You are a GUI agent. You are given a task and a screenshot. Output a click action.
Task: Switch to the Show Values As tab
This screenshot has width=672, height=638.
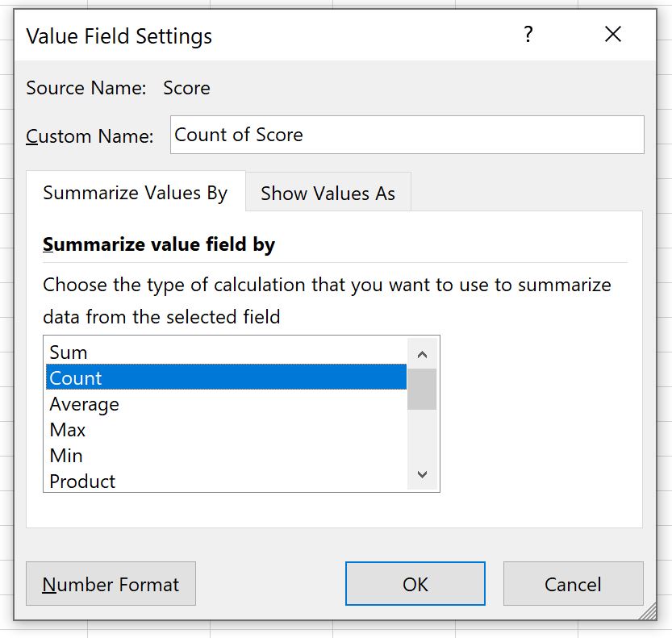click(x=328, y=193)
